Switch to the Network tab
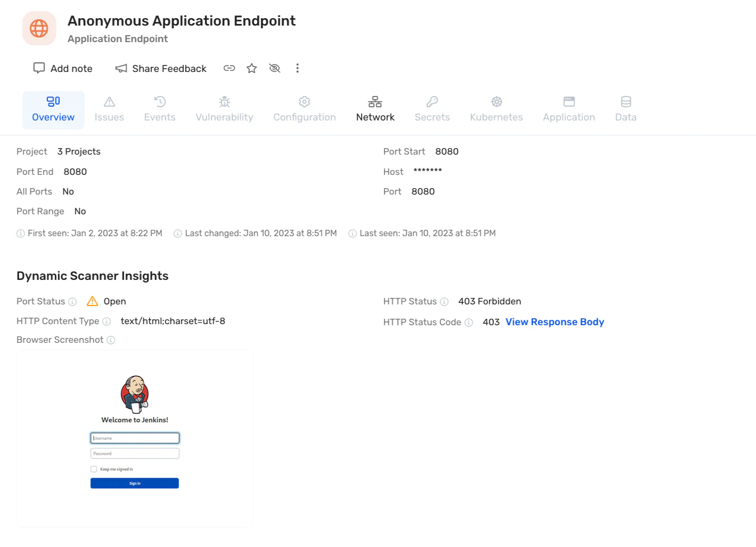This screenshot has width=756, height=547. click(375, 110)
